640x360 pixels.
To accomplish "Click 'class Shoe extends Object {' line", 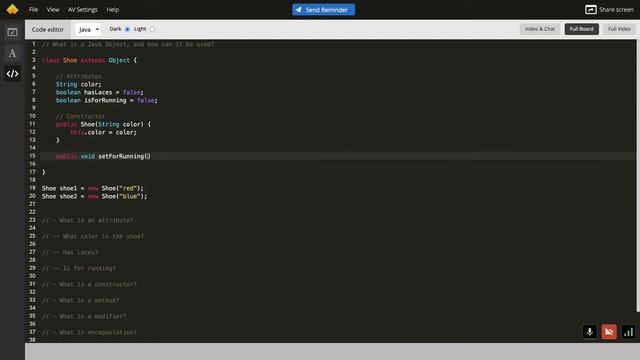I will 89,60.
